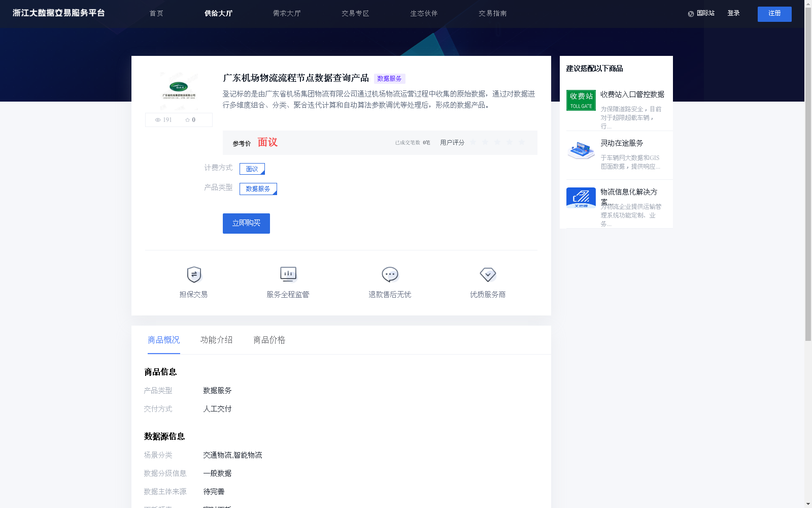Image resolution: width=812 pixels, height=508 pixels.
Task: Click the 立即购买 buy now button
Action: pos(246,224)
